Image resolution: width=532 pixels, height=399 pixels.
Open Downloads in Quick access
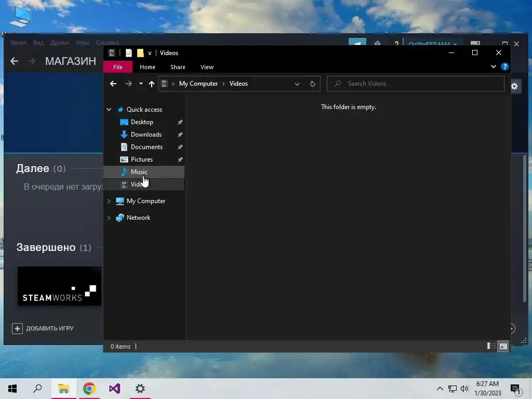coord(146,135)
